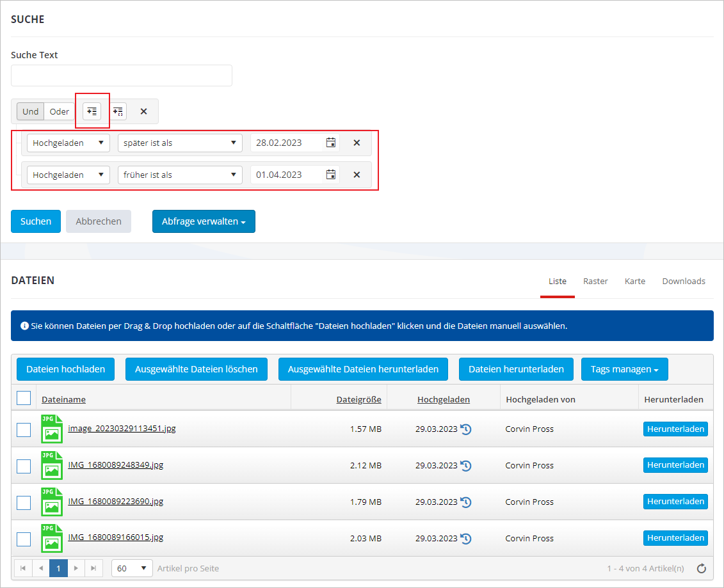The height and width of the screenshot is (588, 724).
Task: Show version history for image_20230329113451.jpg
Action: pos(466,429)
